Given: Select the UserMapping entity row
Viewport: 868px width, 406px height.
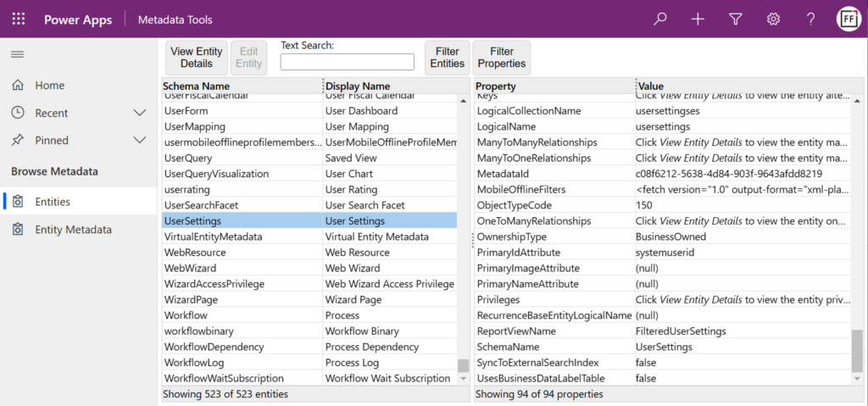Looking at the screenshot, I should pyautogui.click(x=309, y=126).
